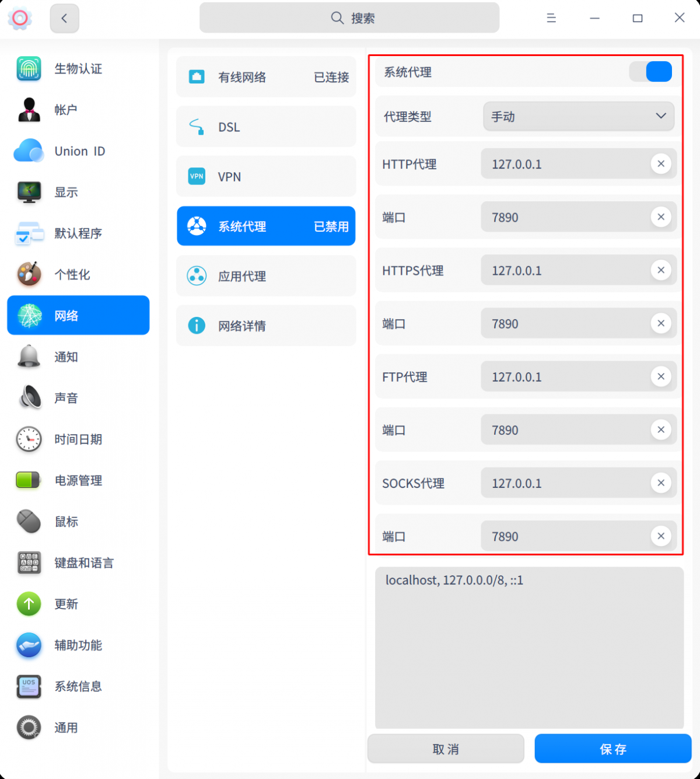
Task: Click the SOCKS proxy address input field
Action: [x=563, y=483]
